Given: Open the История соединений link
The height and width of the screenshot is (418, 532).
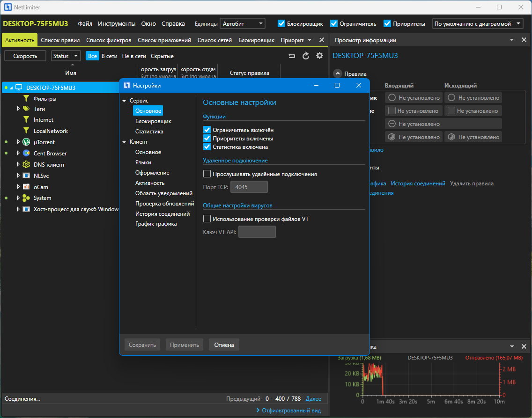Looking at the screenshot, I should click(x=418, y=183).
